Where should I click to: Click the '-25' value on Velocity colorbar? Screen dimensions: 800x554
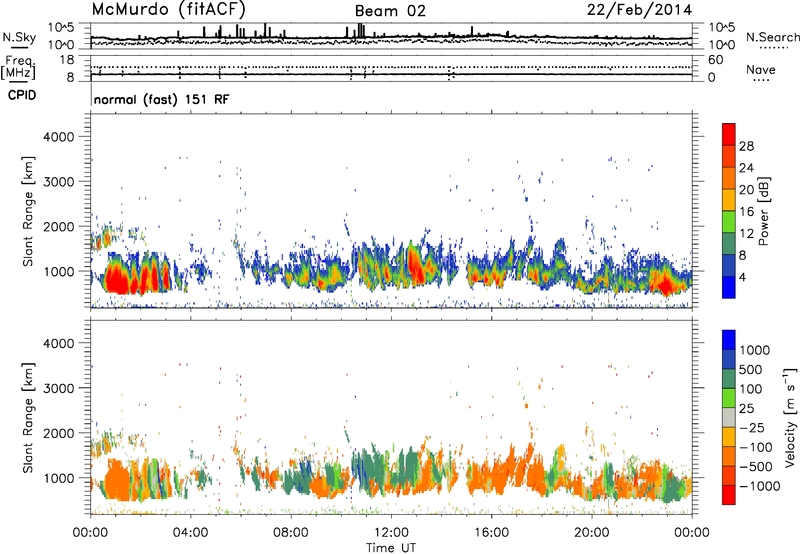[752, 427]
